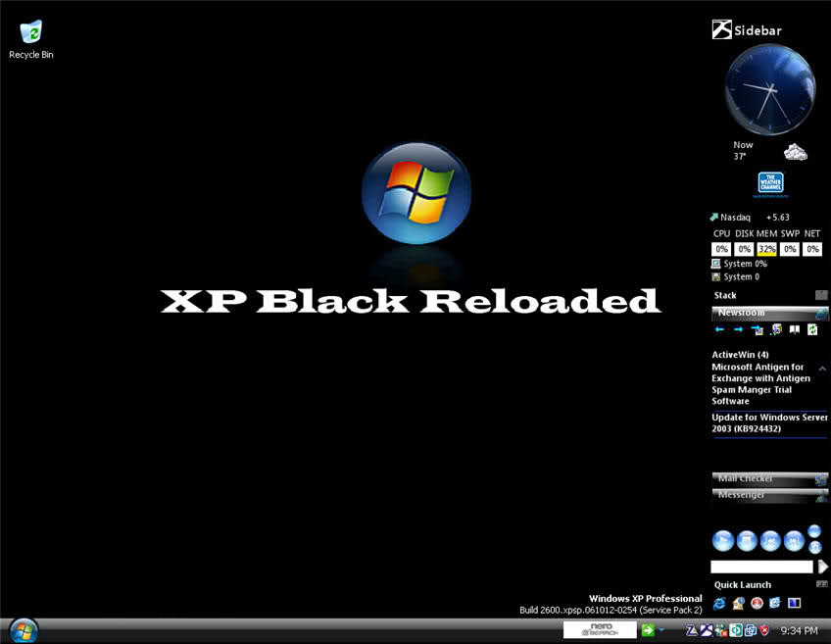Screen dimensions: 831x644
Task: Click the media player Previous button
Action: tap(770, 541)
